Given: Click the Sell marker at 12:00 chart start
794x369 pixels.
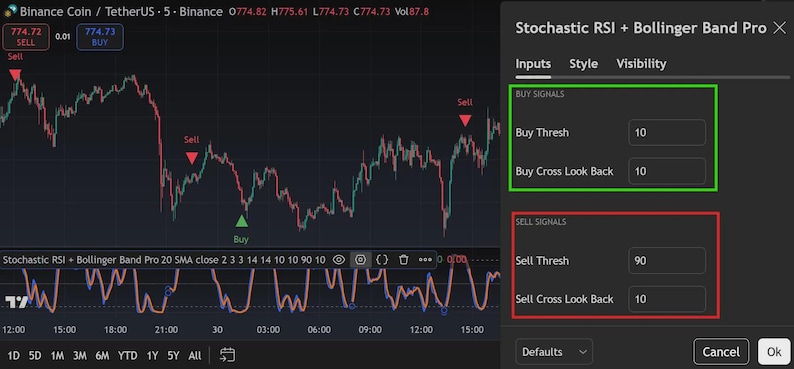Looking at the screenshot, I should (x=15, y=75).
